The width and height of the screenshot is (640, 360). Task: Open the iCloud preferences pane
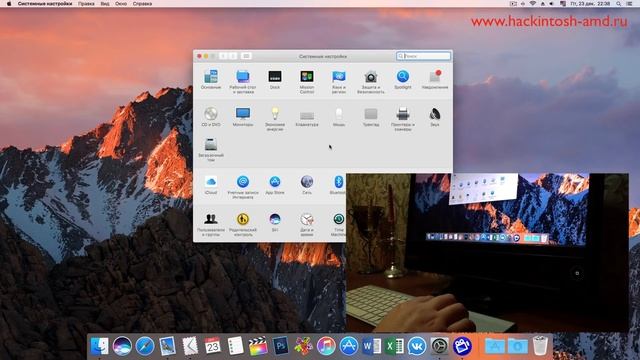(211, 184)
